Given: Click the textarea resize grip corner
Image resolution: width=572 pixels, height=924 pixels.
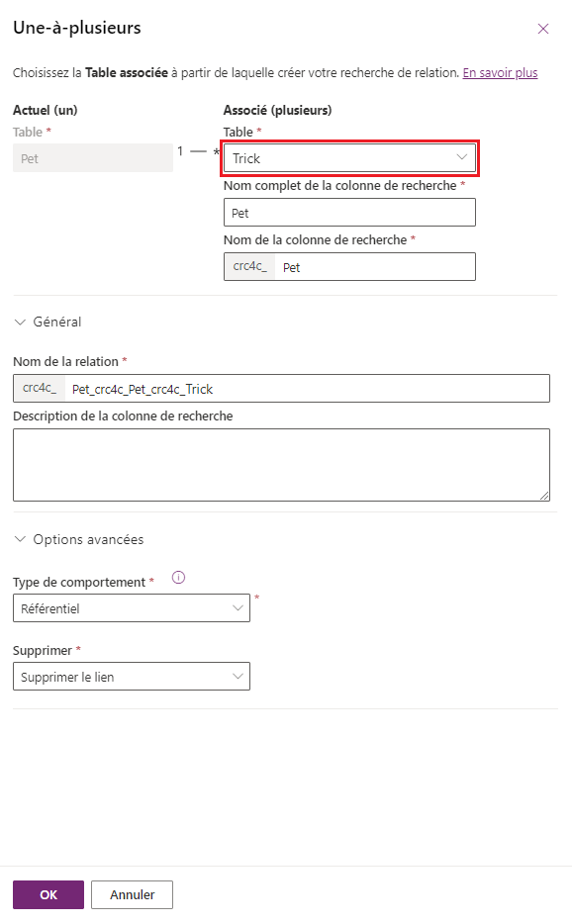Looking at the screenshot, I should tap(545, 497).
